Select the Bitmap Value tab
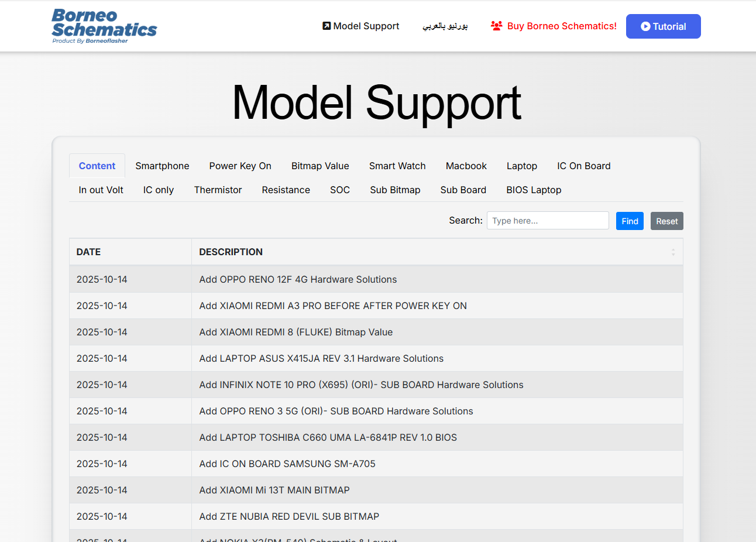756x542 pixels. point(320,166)
